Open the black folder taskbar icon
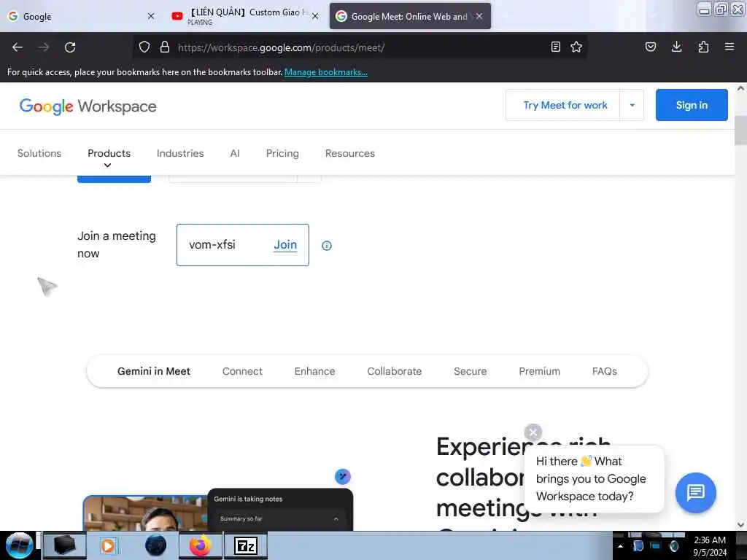Viewport: 747px width, 560px height. coord(64,545)
